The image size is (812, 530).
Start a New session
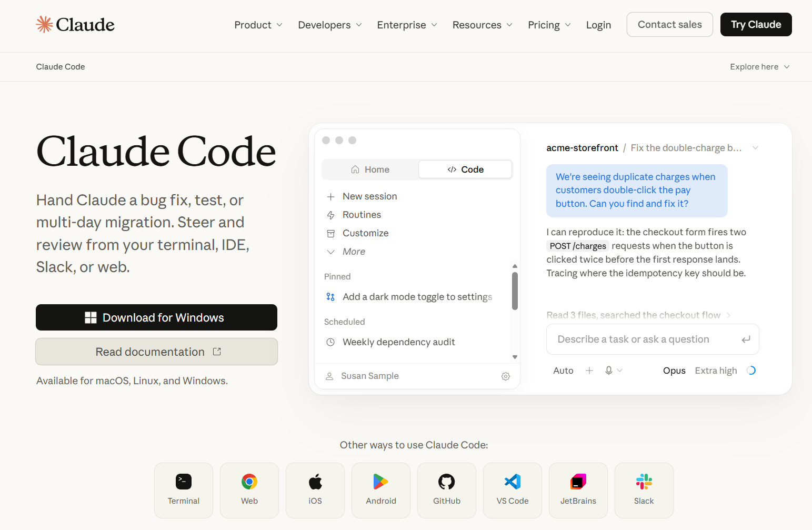coord(362,196)
